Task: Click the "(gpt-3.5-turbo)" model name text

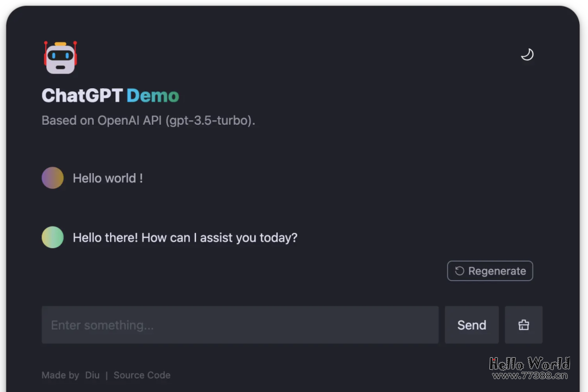Action: click(210, 120)
